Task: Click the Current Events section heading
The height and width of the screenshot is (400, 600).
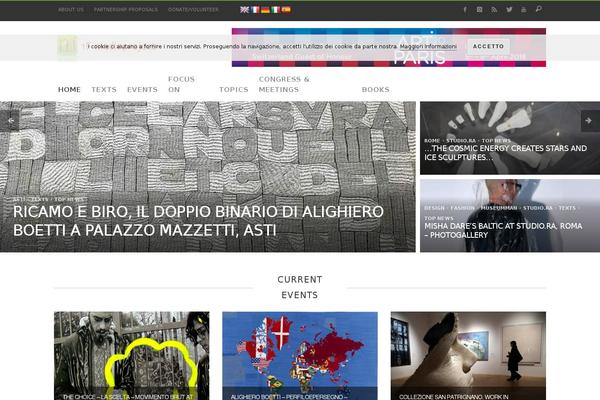Action: pyautogui.click(x=300, y=287)
